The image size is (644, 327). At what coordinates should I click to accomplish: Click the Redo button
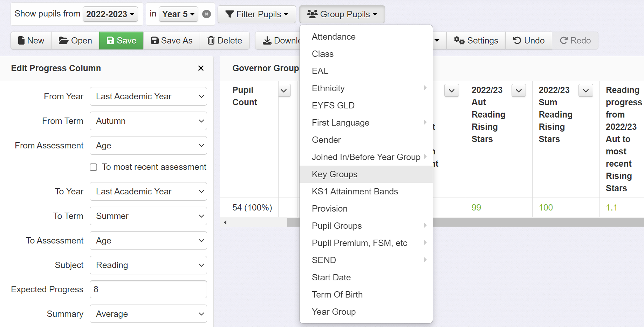tap(575, 41)
